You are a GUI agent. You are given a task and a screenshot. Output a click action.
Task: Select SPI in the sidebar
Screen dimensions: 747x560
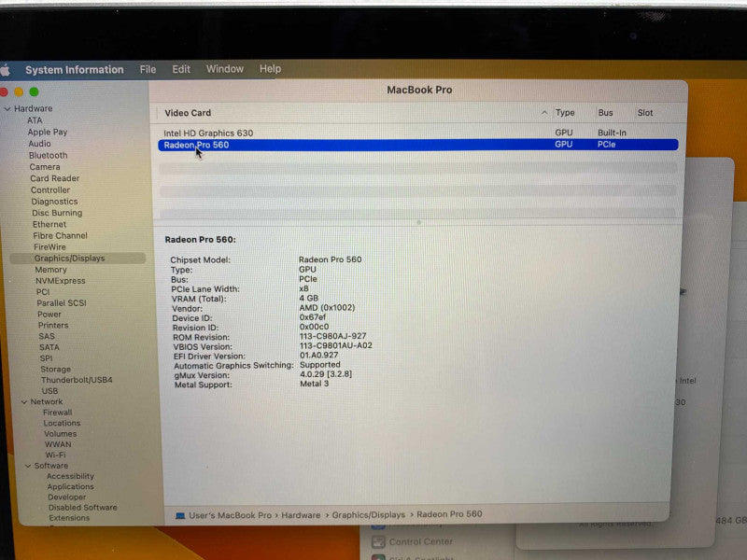46,358
